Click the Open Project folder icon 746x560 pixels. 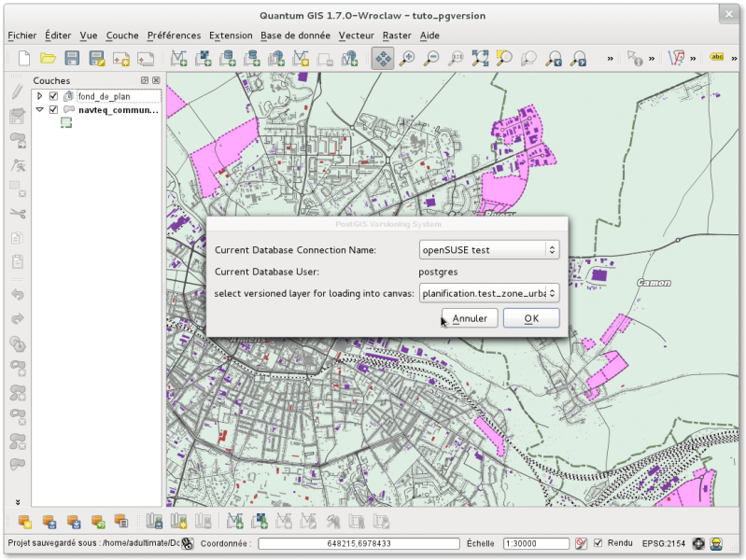tap(48, 59)
